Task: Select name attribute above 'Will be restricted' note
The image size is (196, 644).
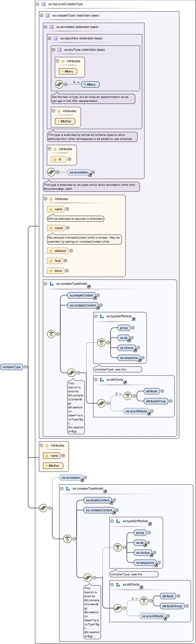Action: [x=56, y=209]
